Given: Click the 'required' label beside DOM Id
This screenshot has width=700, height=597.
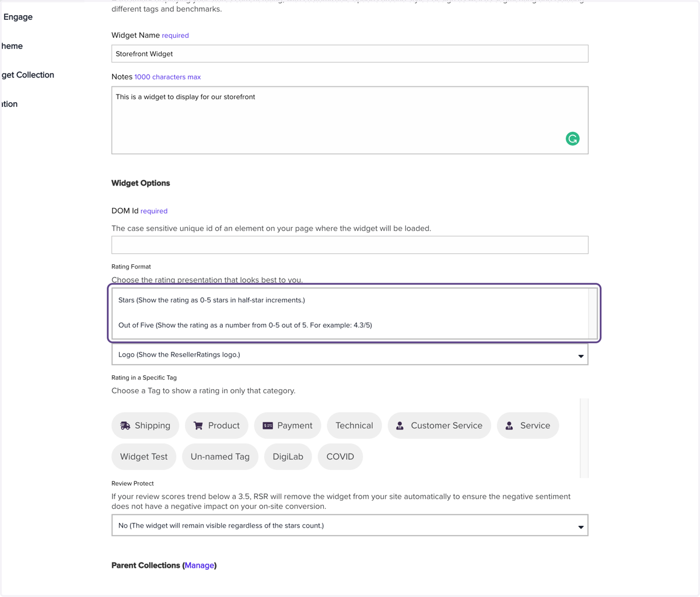Looking at the screenshot, I should pyautogui.click(x=154, y=211).
